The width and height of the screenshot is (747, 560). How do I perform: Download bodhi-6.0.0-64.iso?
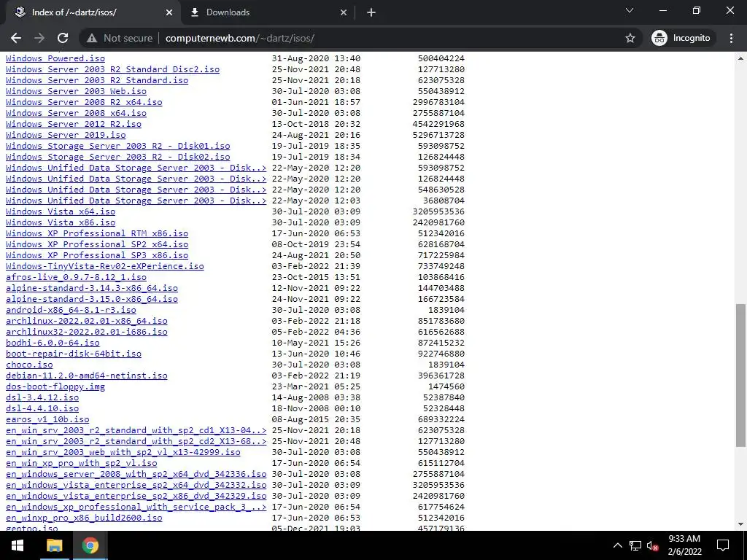pyautogui.click(x=53, y=343)
